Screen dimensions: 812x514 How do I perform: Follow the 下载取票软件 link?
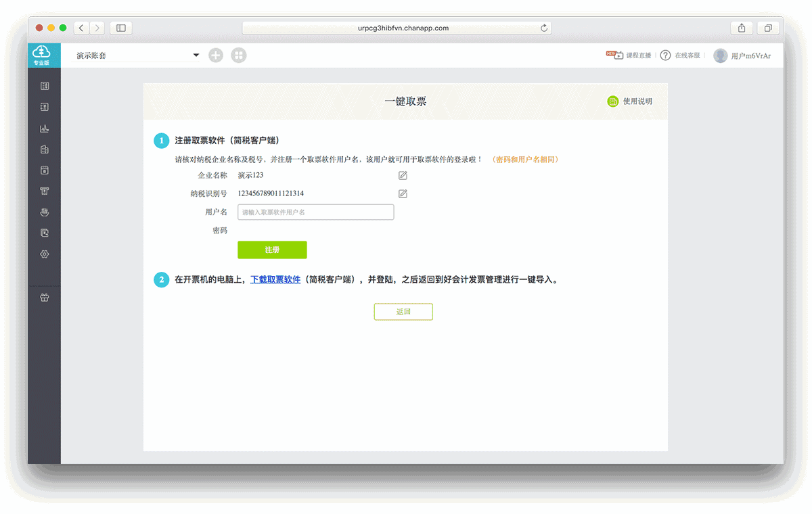(275, 279)
